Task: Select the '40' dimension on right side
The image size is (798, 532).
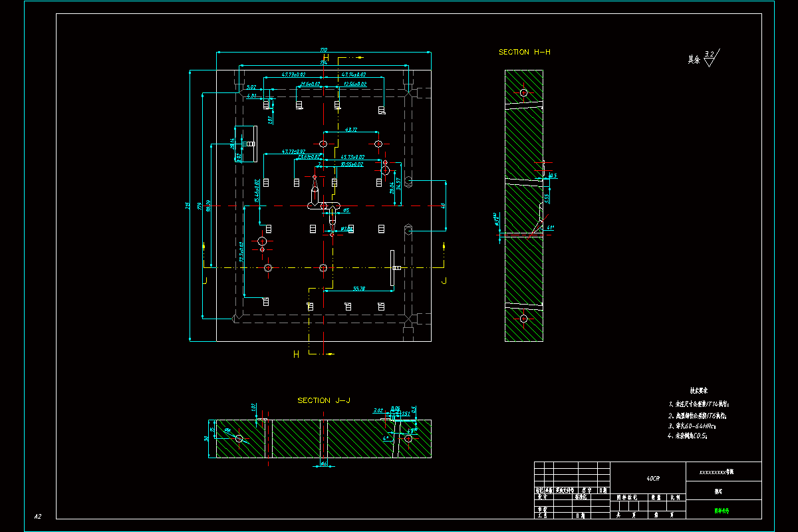Action: point(443,205)
